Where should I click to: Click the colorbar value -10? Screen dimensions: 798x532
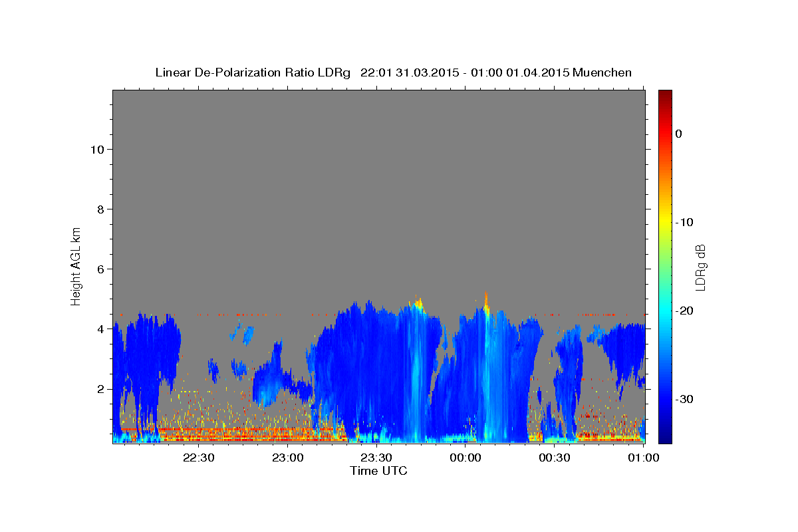(685, 222)
